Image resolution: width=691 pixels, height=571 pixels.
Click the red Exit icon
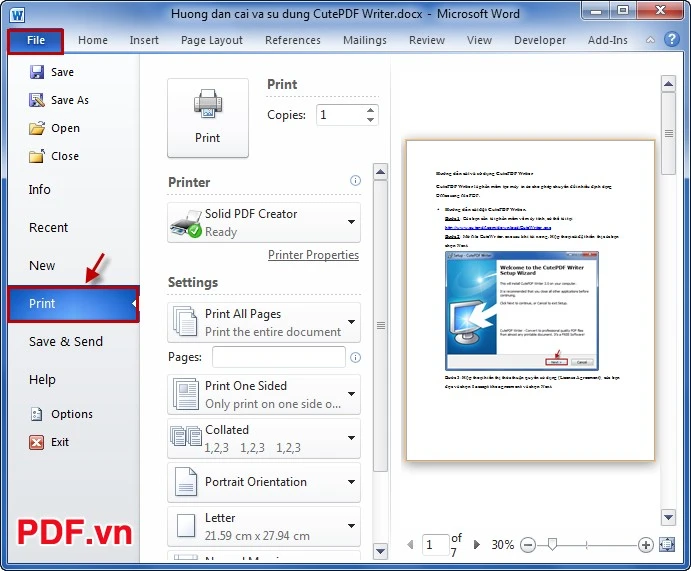click(36, 442)
